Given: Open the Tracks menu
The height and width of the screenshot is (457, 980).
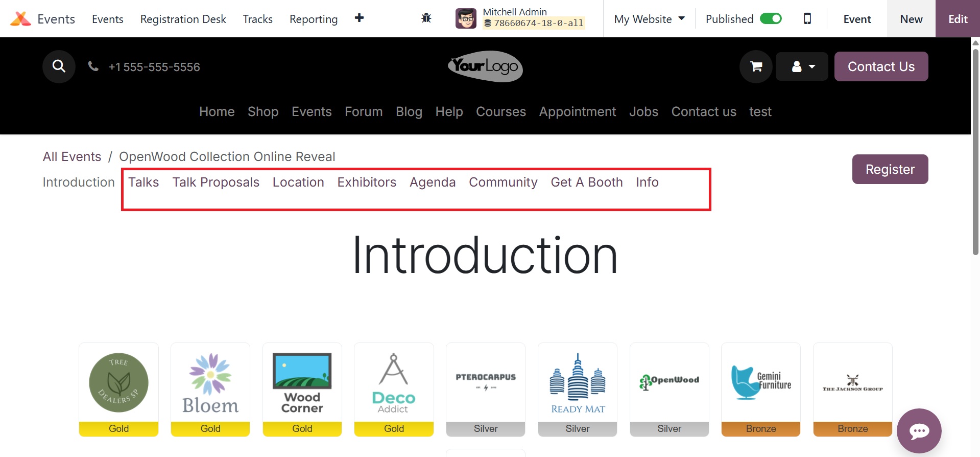Looking at the screenshot, I should pyautogui.click(x=258, y=19).
